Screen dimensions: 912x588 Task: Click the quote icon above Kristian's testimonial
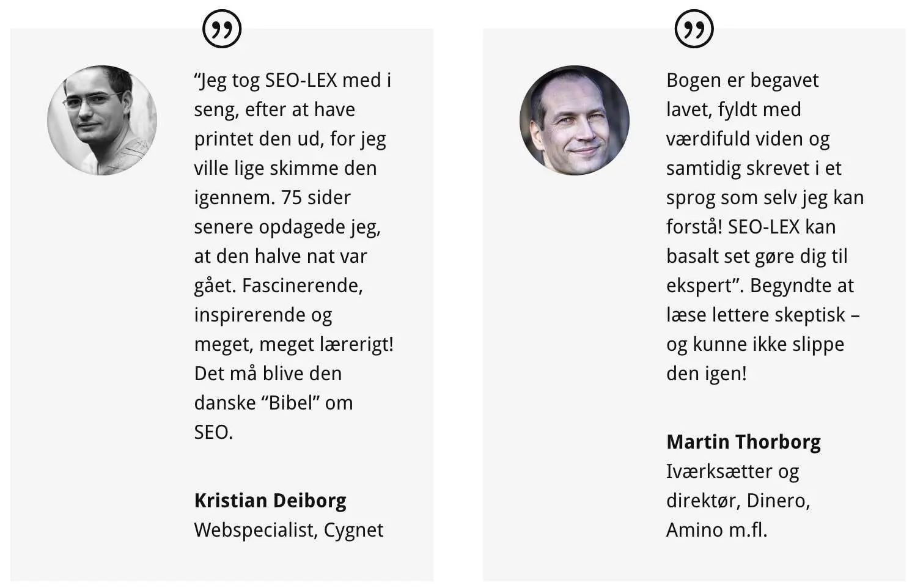[x=222, y=29]
